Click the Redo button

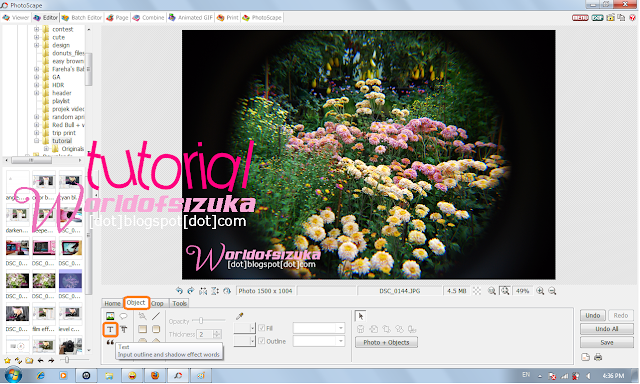(621, 315)
